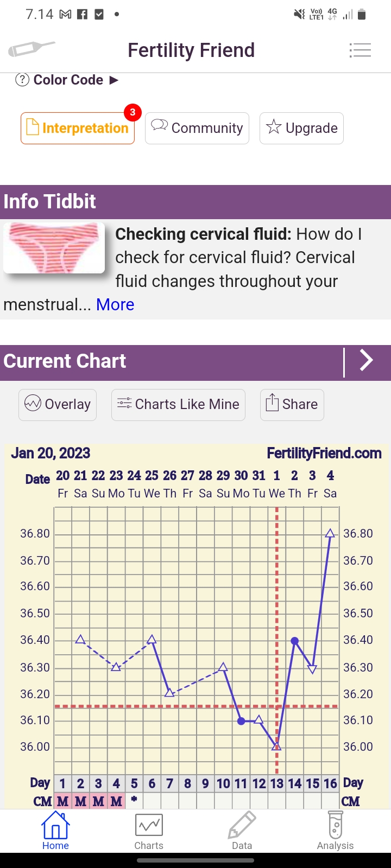Open the More link in Info Tidbit

point(115,305)
